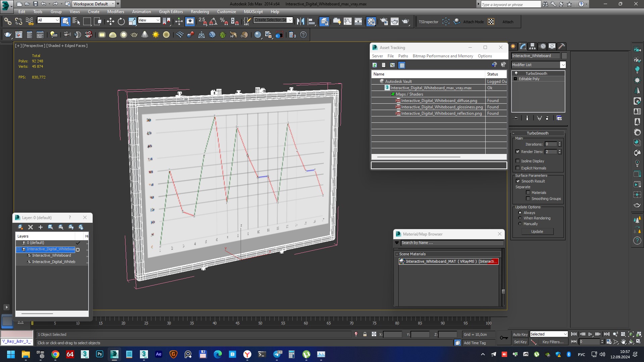Select Manually update option

click(520, 224)
